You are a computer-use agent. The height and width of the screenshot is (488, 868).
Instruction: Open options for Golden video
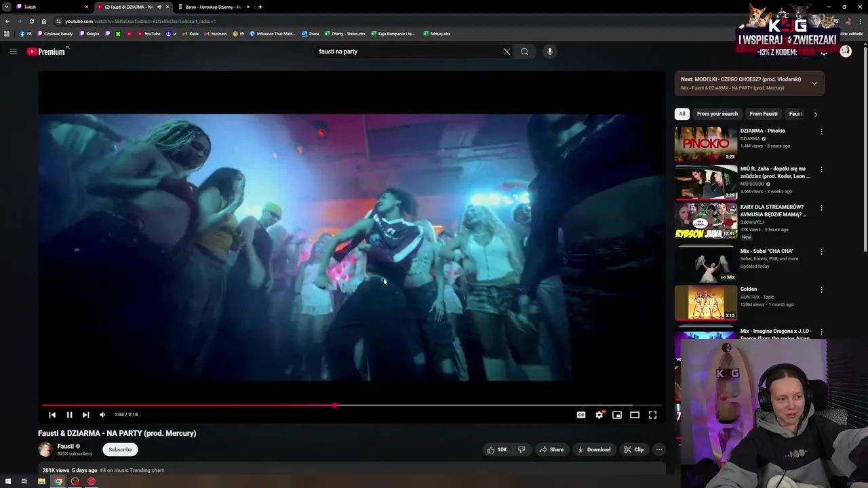(821, 289)
